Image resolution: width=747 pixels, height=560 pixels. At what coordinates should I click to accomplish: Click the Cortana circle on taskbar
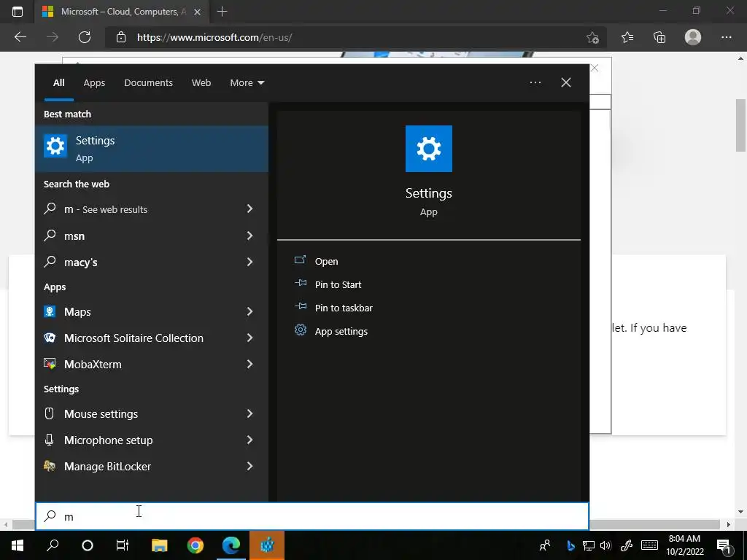[88, 545]
